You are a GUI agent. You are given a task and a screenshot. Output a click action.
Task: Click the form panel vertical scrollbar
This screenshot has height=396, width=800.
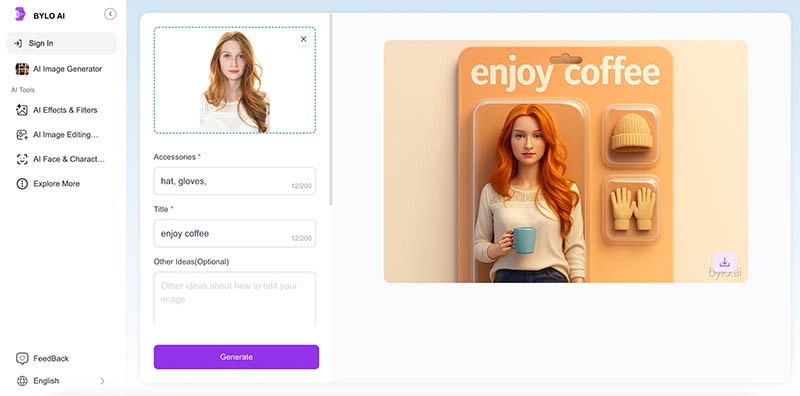[x=331, y=110]
